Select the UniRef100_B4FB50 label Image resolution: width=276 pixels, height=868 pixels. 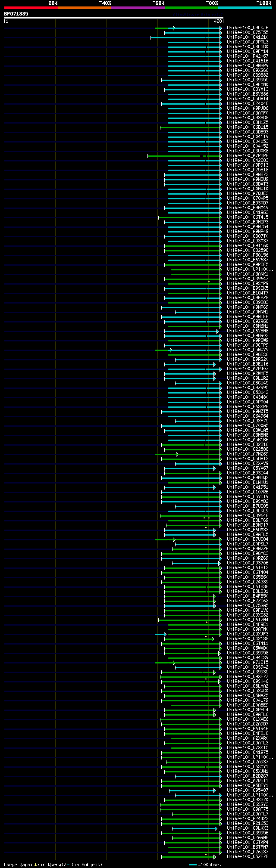248,596
